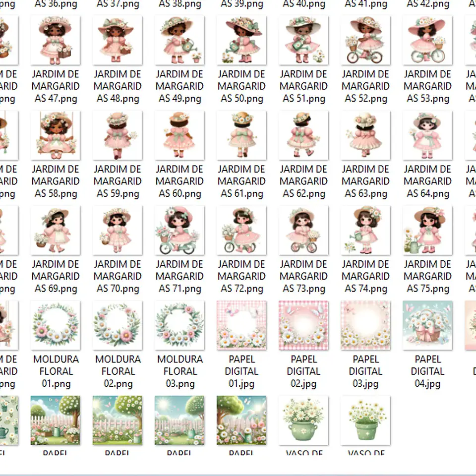Viewport: 476px width, 476px height.
Task: Select JARDIM DE MARGARIDAS 71.png scooter girl
Action: [x=179, y=231]
